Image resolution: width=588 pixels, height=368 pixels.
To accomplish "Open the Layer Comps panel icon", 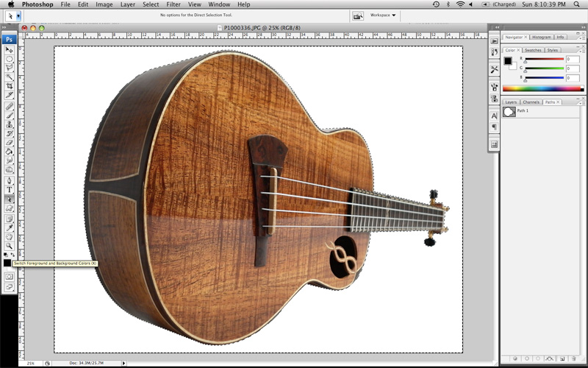I will [x=494, y=144].
